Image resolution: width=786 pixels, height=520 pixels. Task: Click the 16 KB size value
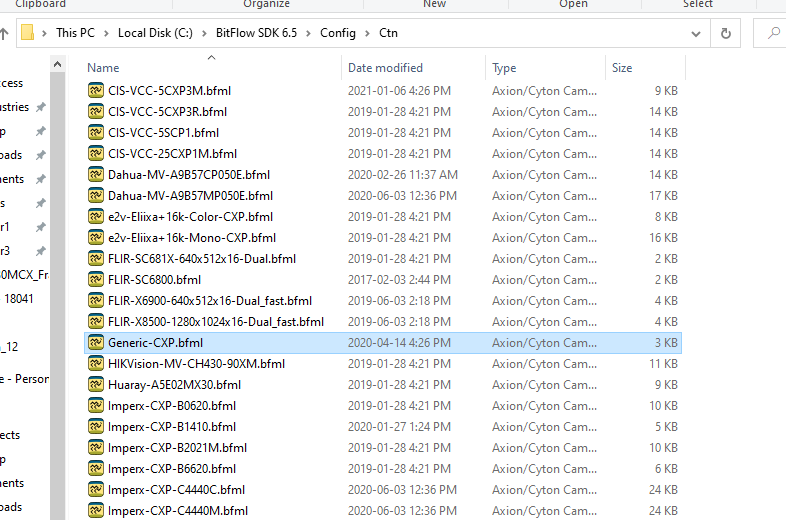(664, 238)
